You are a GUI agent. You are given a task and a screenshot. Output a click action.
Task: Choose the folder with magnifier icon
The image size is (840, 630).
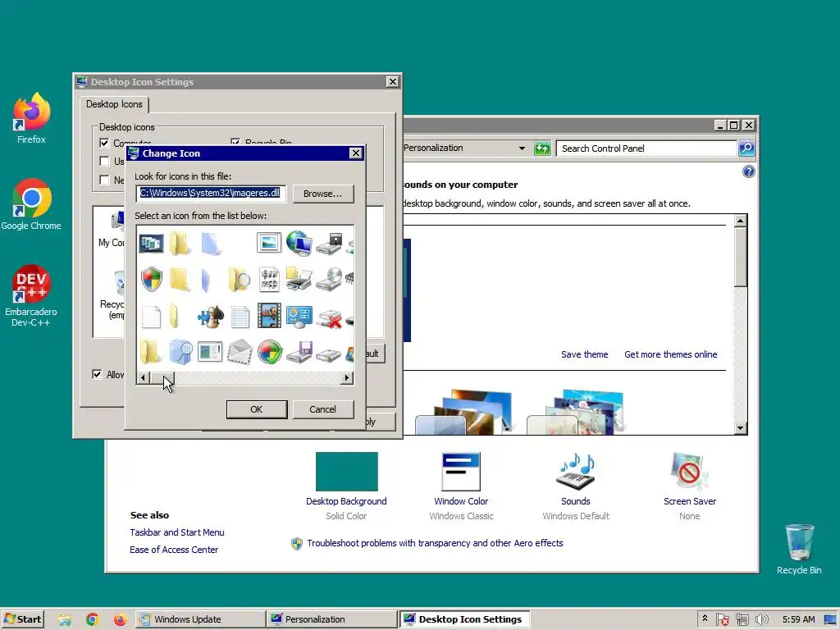[x=240, y=280]
